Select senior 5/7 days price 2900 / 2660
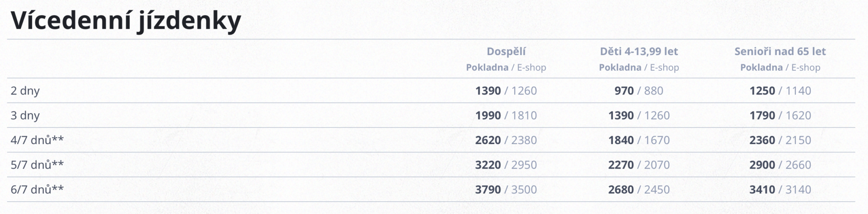The image size is (868, 214). coord(780,164)
